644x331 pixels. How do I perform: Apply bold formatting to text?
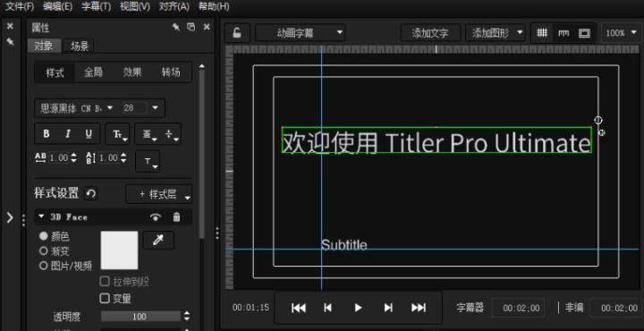[47, 134]
